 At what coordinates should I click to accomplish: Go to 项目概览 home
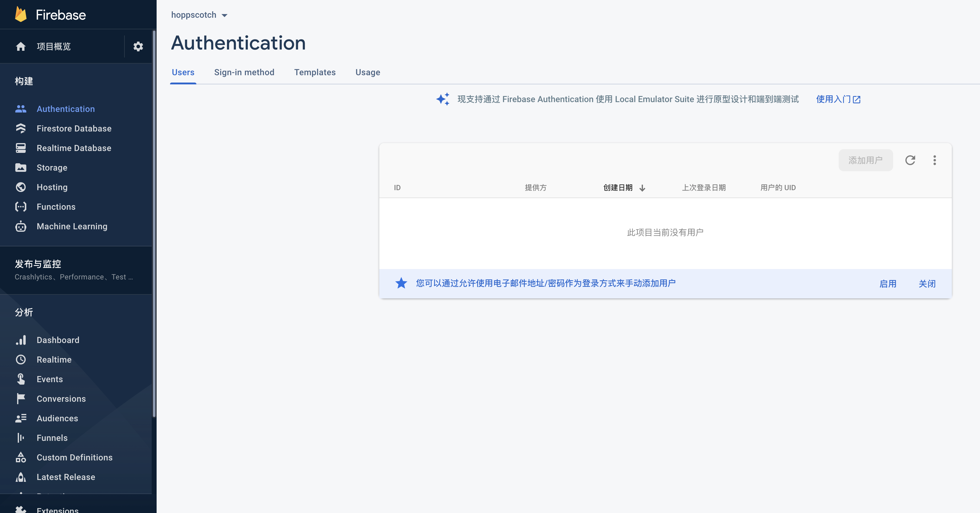53,46
